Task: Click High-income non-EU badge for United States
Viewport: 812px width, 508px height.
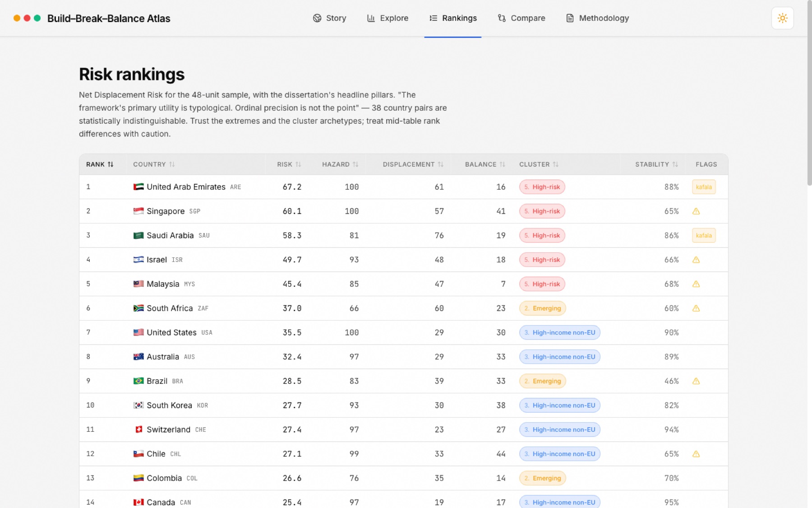Action: 559,332
